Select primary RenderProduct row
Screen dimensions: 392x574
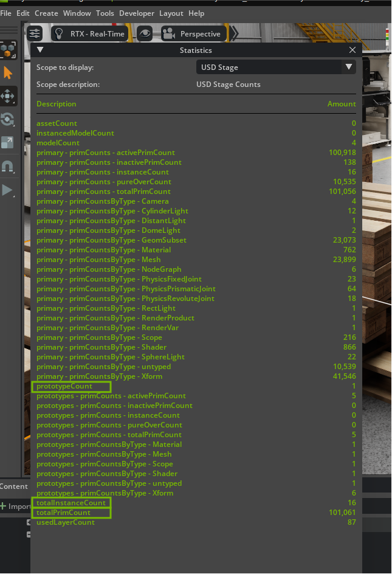pyautogui.click(x=196, y=318)
